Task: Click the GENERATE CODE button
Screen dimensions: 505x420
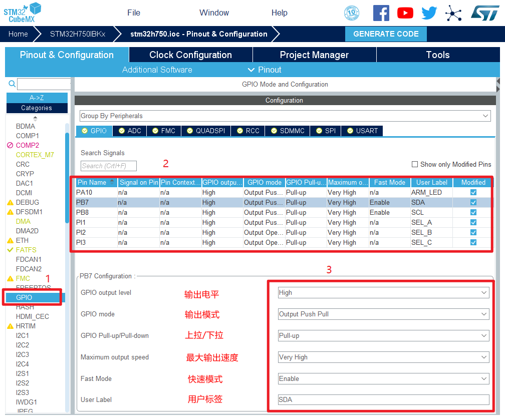Action: coord(386,34)
